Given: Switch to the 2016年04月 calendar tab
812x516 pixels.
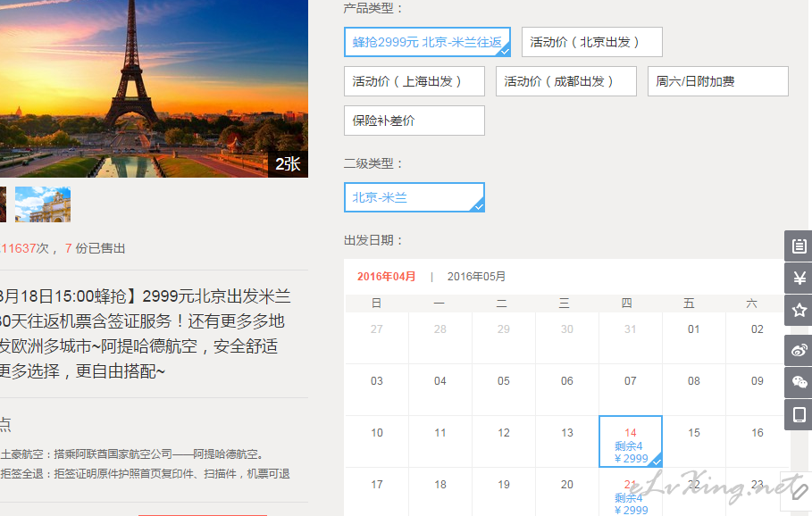Looking at the screenshot, I should (386, 277).
